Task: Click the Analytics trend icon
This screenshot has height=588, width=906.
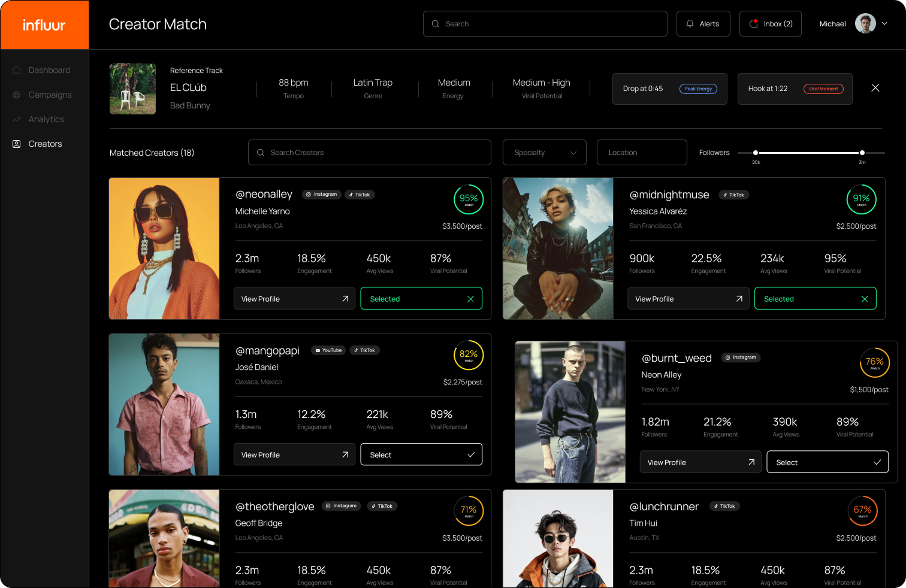Action: point(17,119)
